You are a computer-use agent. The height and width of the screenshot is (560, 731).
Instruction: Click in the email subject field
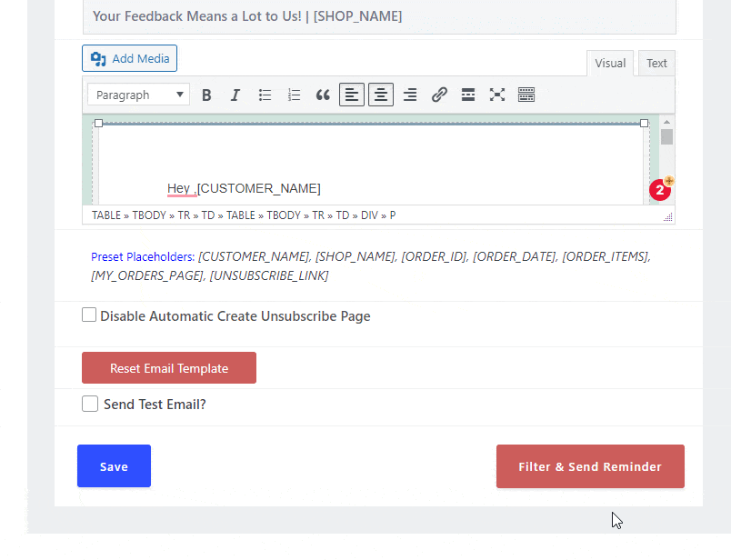click(x=379, y=16)
